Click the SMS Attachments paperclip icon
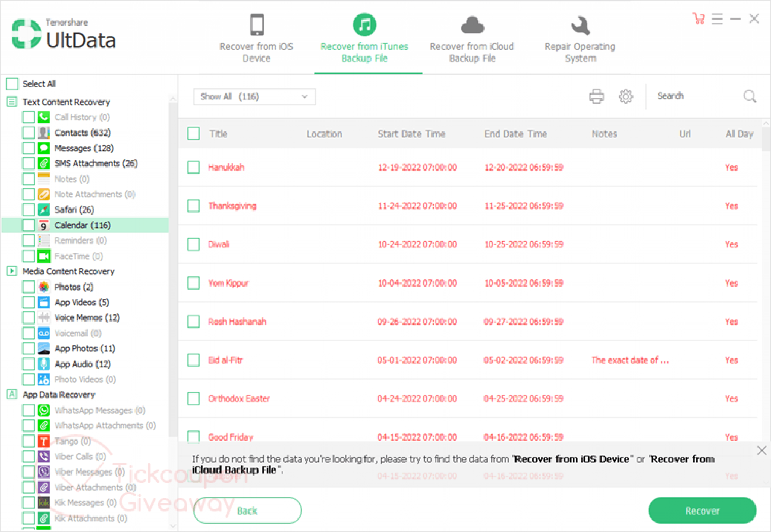The image size is (771, 532). coord(44,163)
